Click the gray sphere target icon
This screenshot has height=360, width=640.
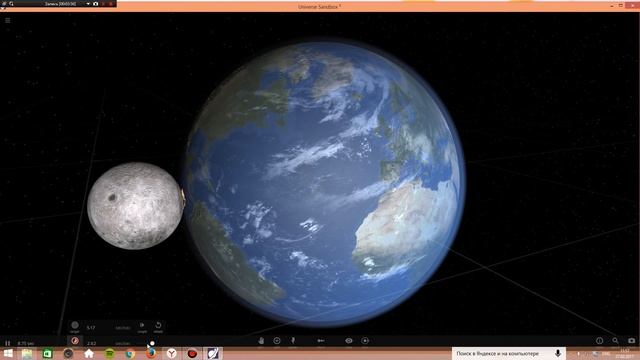point(75,325)
